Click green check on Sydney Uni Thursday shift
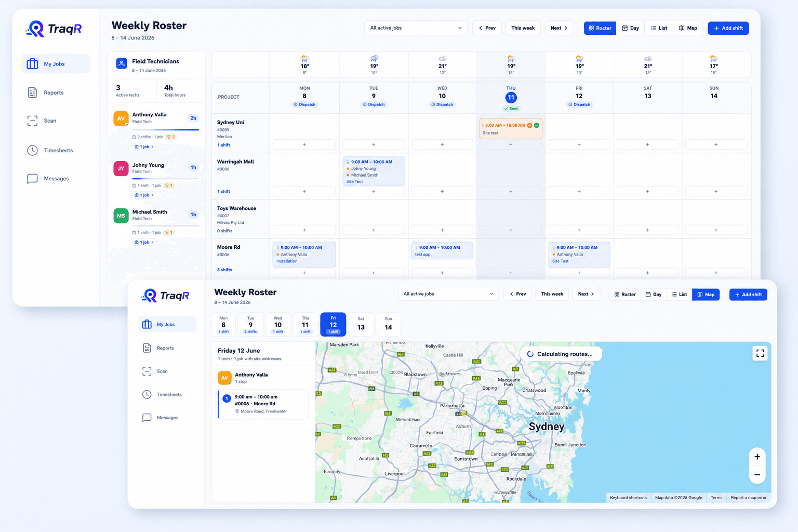This screenshot has height=532, width=798. pyautogui.click(x=537, y=125)
